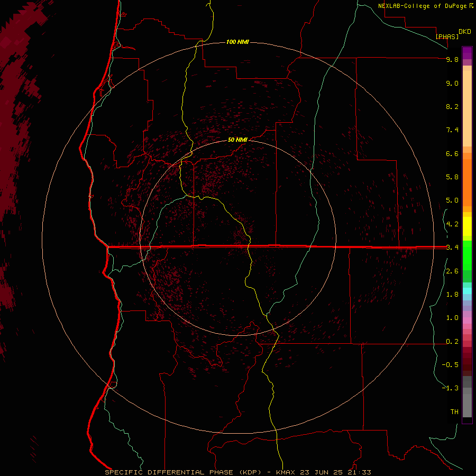Viewport: 476px width, 476px height.
Task: Click the KMAX station identifier in the caption
Action: coord(286,472)
